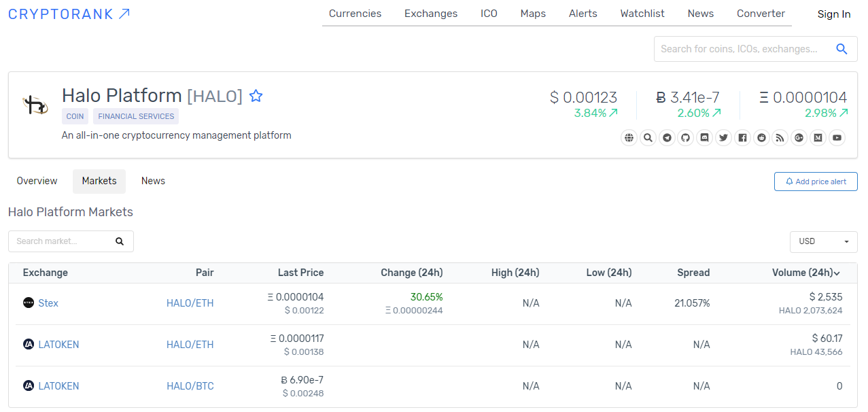Screen dimensions: 868x412
Task: Open the Stex exchange link
Action: (x=48, y=303)
